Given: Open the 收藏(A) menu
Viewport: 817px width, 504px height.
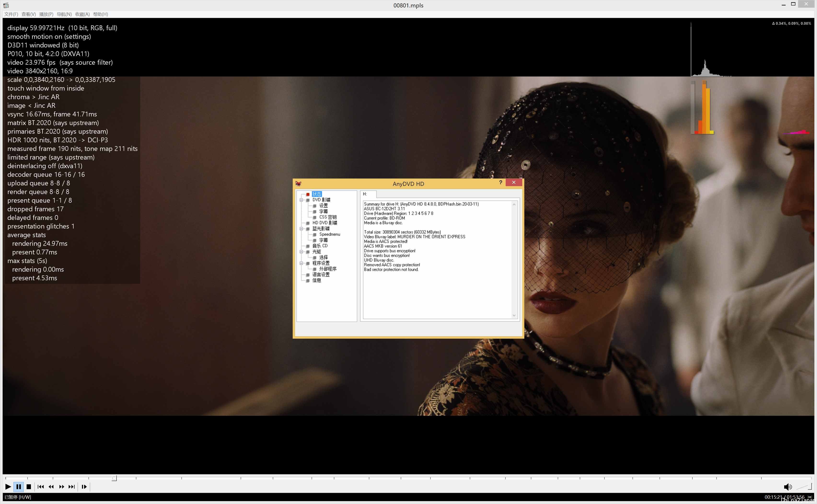Looking at the screenshot, I should pyautogui.click(x=82, y=14).
